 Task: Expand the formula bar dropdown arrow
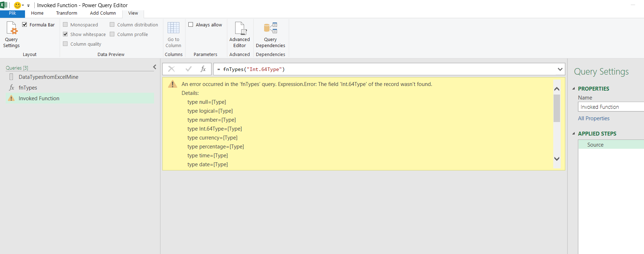point(560,69)
